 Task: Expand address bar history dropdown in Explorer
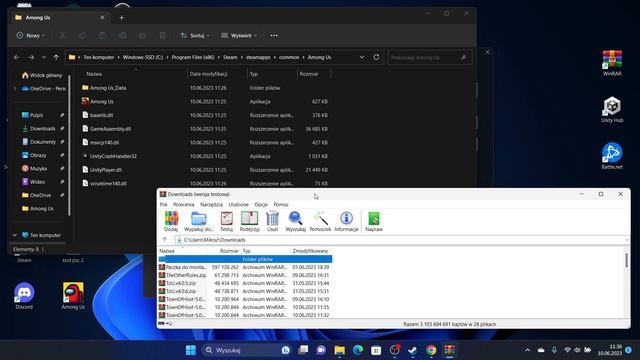[x=362, y=57]
